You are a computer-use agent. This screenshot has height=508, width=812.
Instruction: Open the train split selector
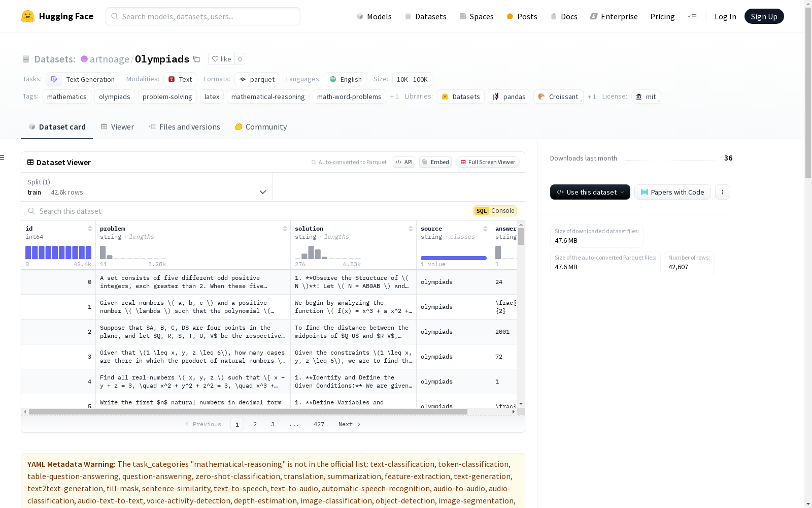click(147, 187)
